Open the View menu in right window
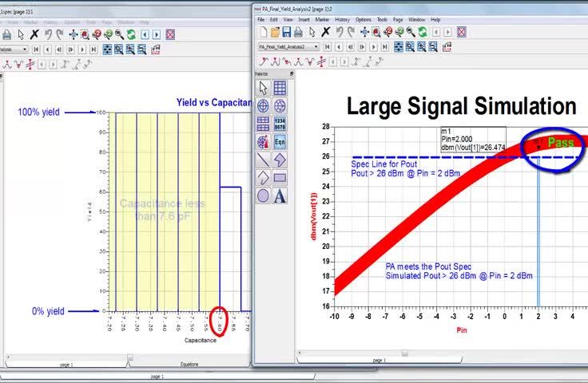Image resolution: width=588 pixels, height=383 pixels. tap(288, 19)
